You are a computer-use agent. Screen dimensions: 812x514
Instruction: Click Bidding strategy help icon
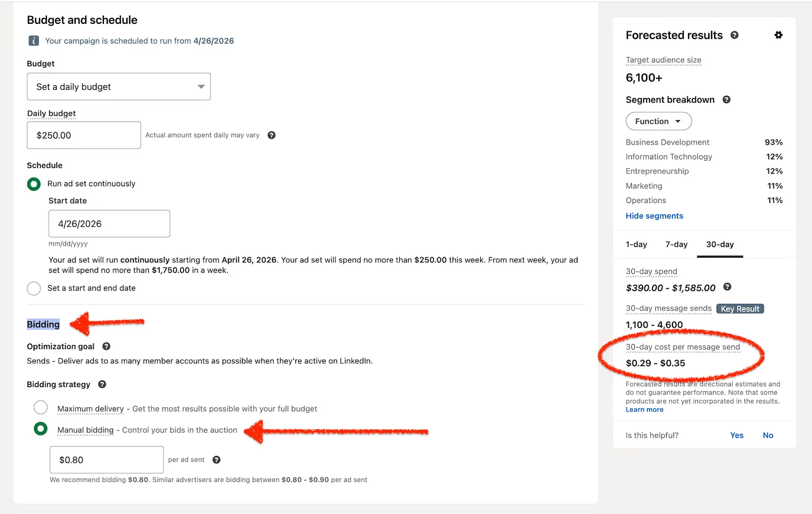(102, 384)
